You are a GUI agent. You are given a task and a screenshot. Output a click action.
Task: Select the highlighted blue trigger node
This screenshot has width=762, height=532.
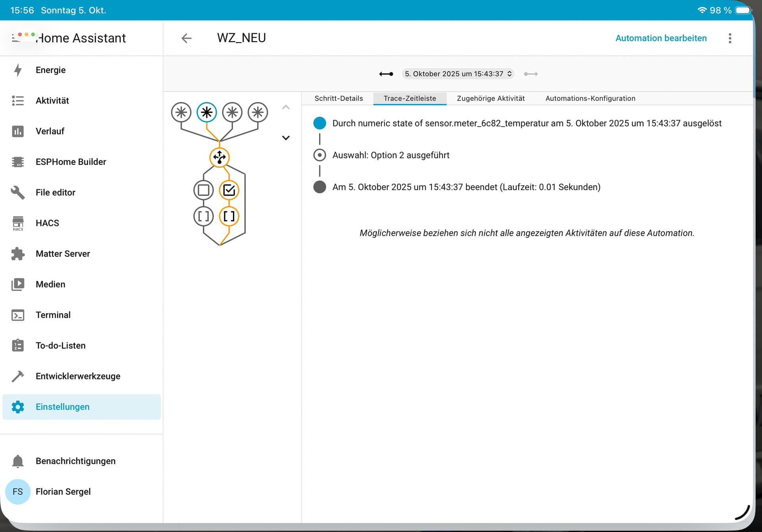pos(206,112)
